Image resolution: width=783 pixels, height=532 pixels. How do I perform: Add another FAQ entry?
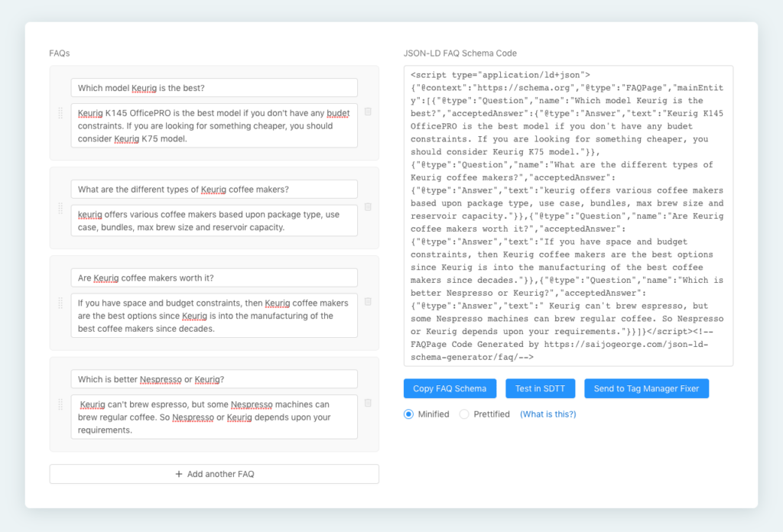click(x=214, y=474)
